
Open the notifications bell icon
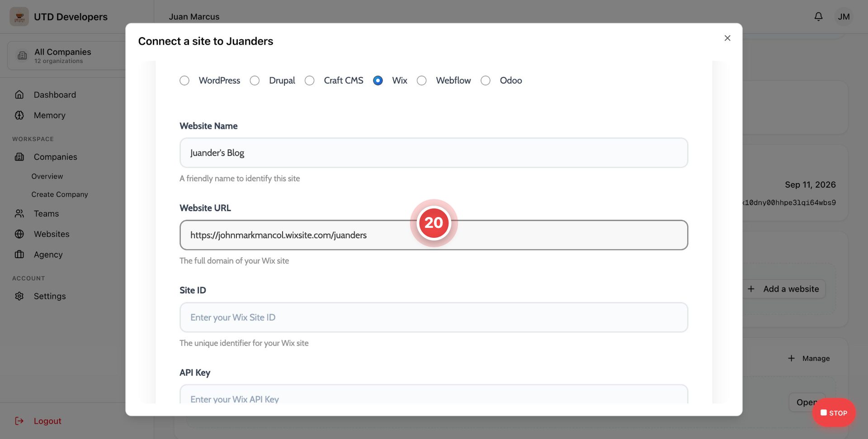(818, 17)
